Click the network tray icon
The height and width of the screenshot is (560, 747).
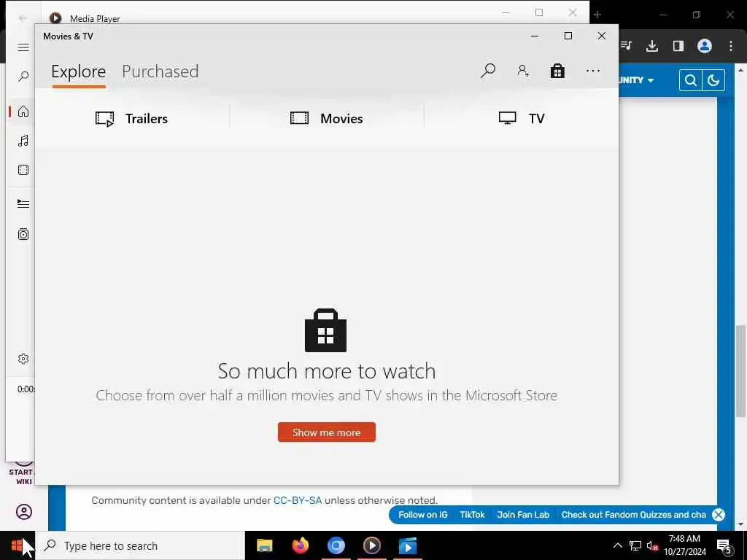(x=635, y=545)
